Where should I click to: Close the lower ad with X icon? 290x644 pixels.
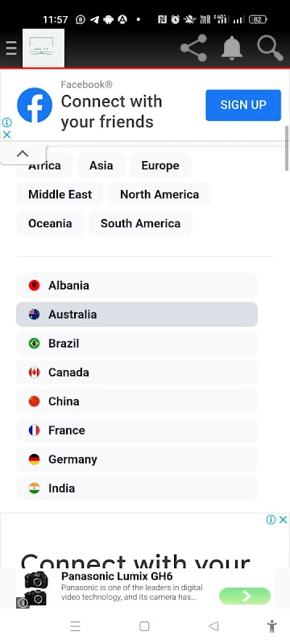[283, 519]
